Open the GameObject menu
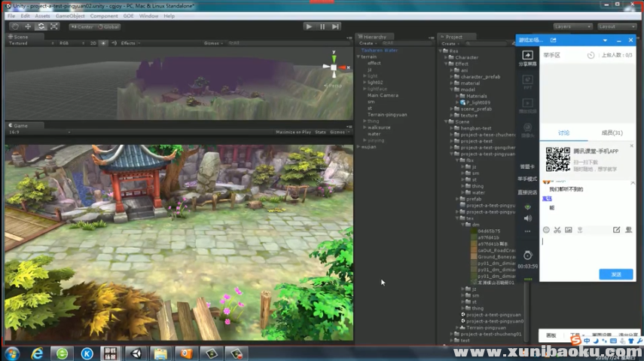 [70, 16]
